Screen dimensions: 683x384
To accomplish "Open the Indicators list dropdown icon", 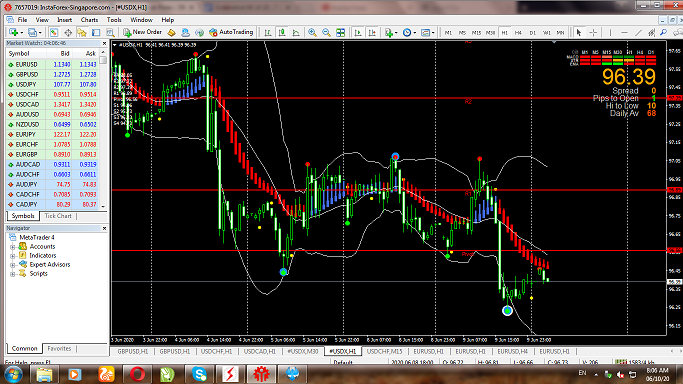I will 390,32.
